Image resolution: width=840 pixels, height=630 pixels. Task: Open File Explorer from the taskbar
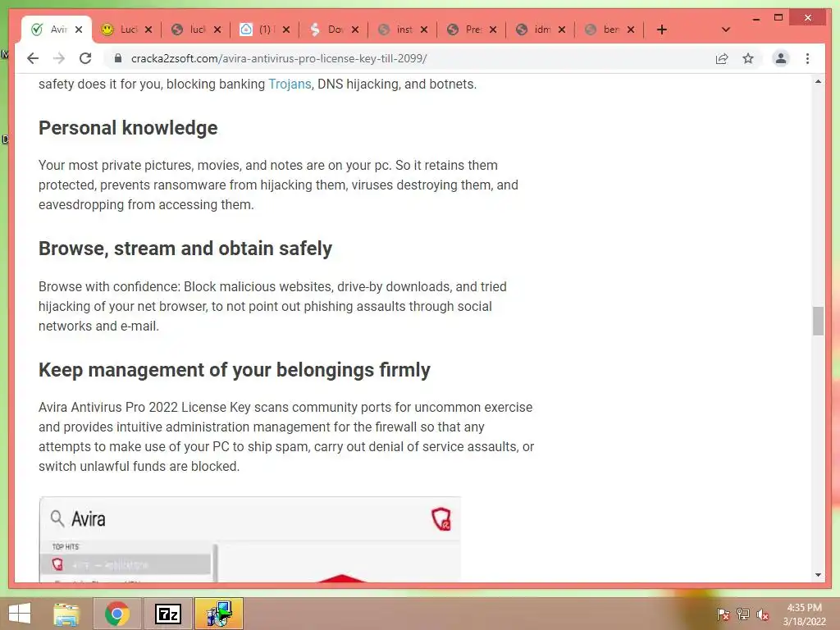[66, 614]
